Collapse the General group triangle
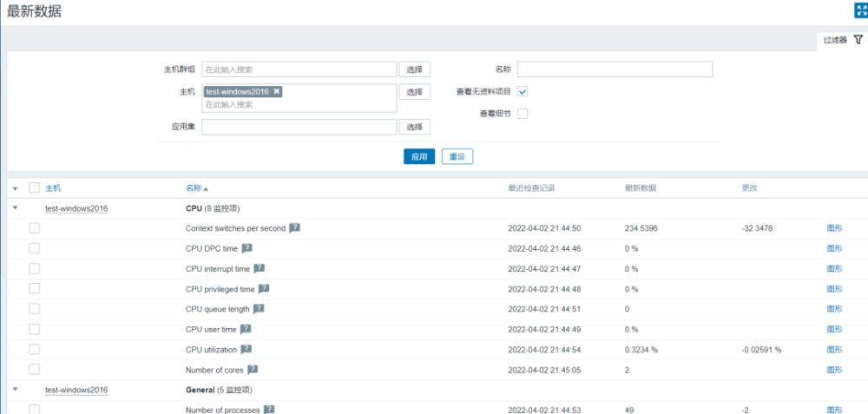This screenshot has width=868, height=414. point(15,390)
